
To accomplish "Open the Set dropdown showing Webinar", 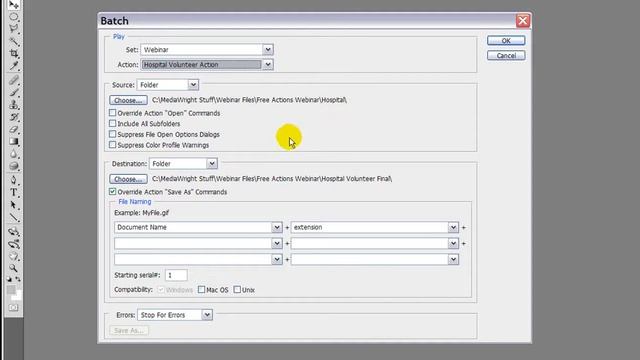I will pos(207,50).
